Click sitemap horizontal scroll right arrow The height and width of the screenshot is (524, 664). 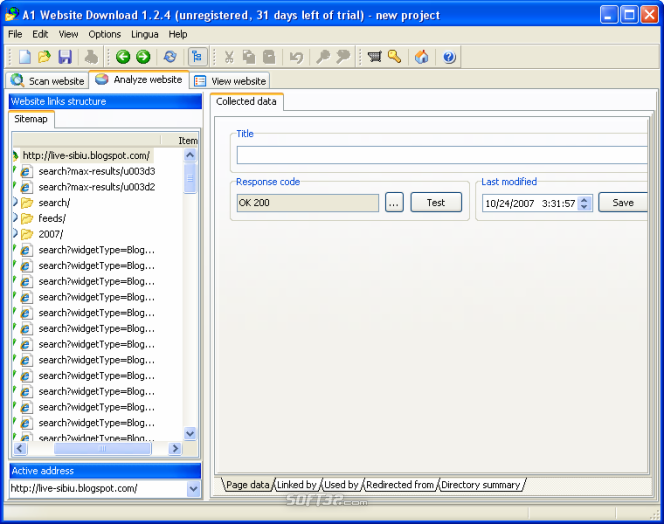(x=175, y=448)
